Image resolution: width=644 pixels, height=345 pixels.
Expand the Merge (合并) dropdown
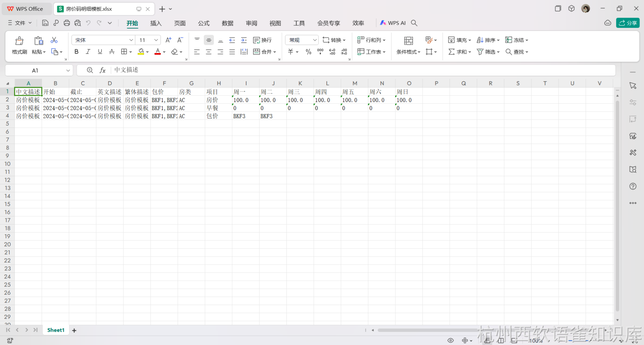pyautogui.click(x=275, y=52)
